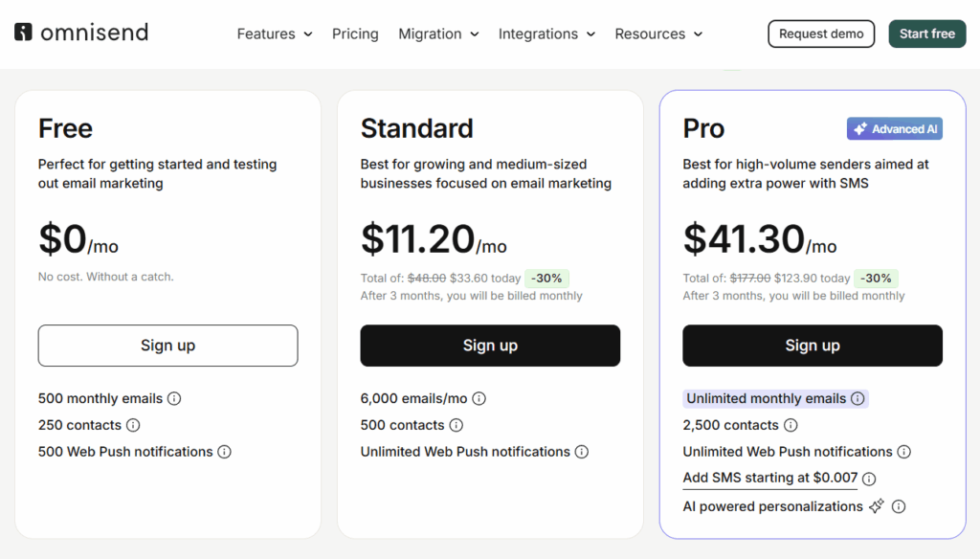Click the Request demo button
Screen dimensions: 980x559
pyautogui.click(x=821, y=34)
